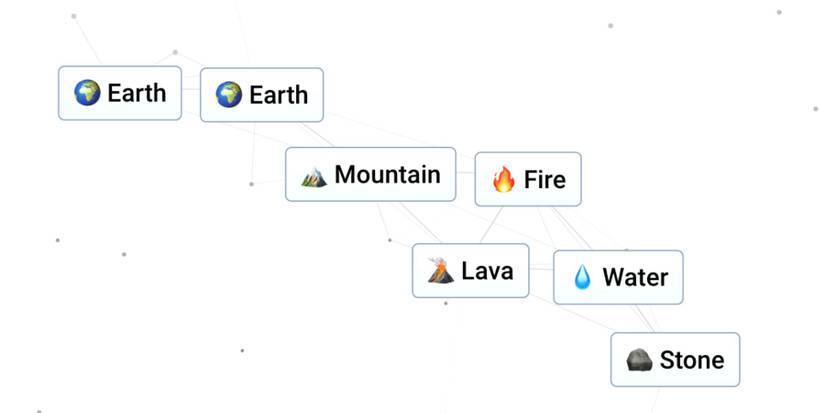This screenshot has height=413, width=825.
Task: Click the dot on the Water tile's top edge
Action: coord(627,250)
